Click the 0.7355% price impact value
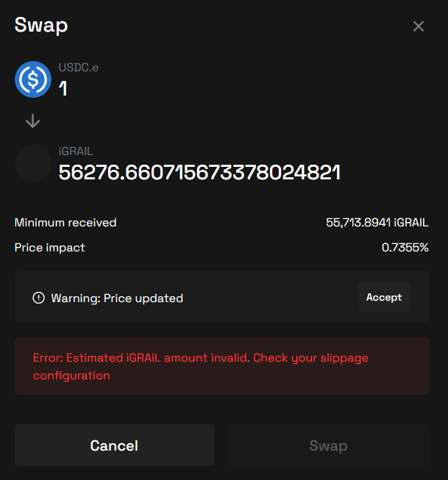The height and width of the screenshot is (480, 448). [405, 248]
